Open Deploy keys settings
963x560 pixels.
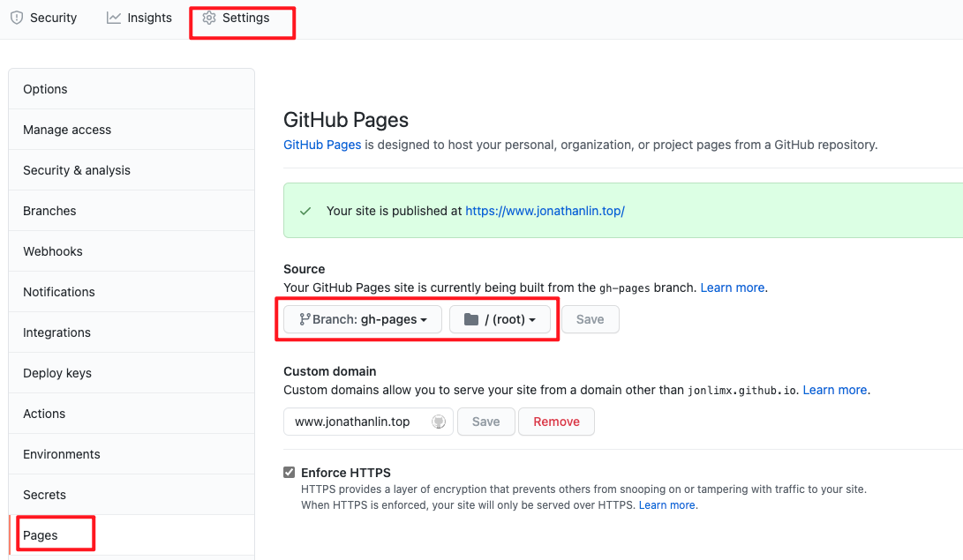point(132,372)
